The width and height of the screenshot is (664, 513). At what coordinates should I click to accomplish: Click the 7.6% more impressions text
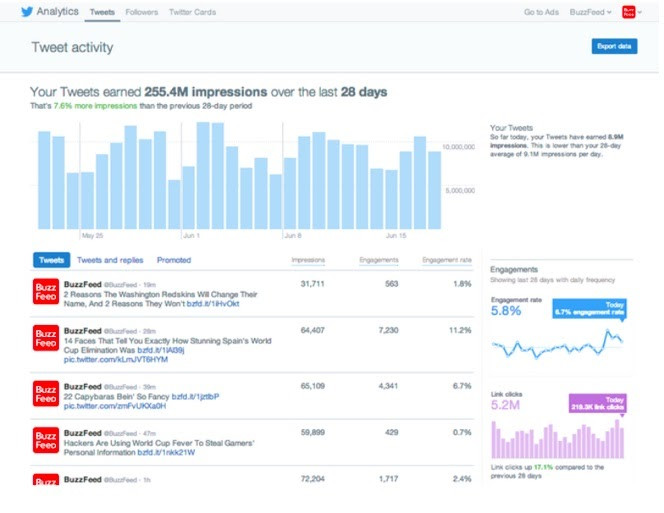[95, 106]
